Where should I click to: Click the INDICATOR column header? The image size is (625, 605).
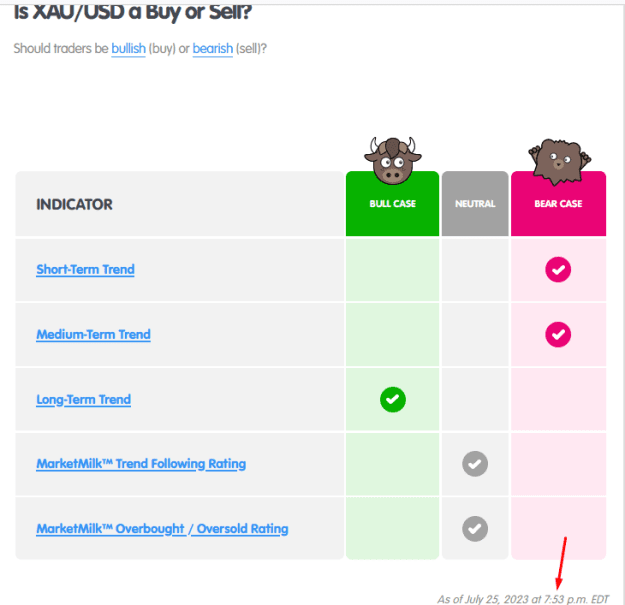point(74,204)
